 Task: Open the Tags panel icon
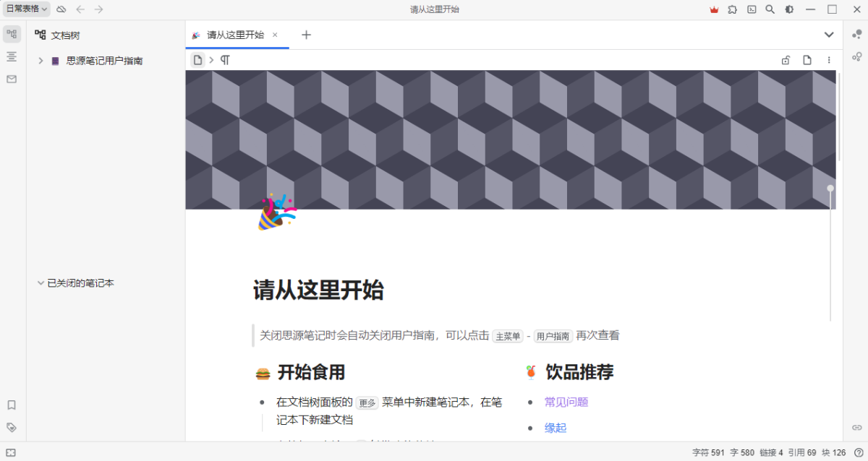[12, 427]
